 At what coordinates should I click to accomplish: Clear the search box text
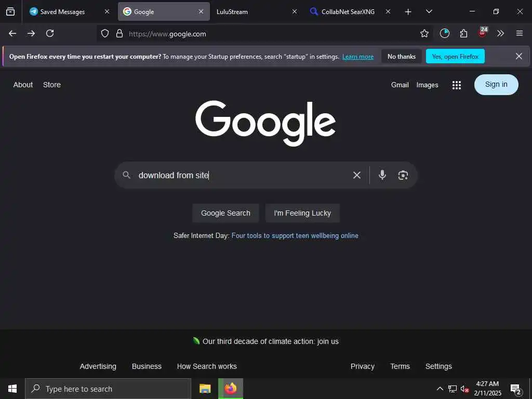(x=356, y=175)
